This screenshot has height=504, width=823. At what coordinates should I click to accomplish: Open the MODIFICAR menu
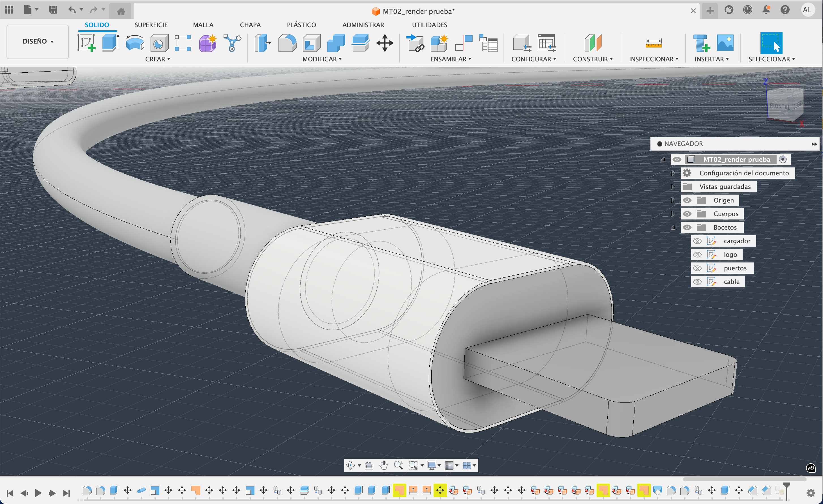click(x=322, y=59)
